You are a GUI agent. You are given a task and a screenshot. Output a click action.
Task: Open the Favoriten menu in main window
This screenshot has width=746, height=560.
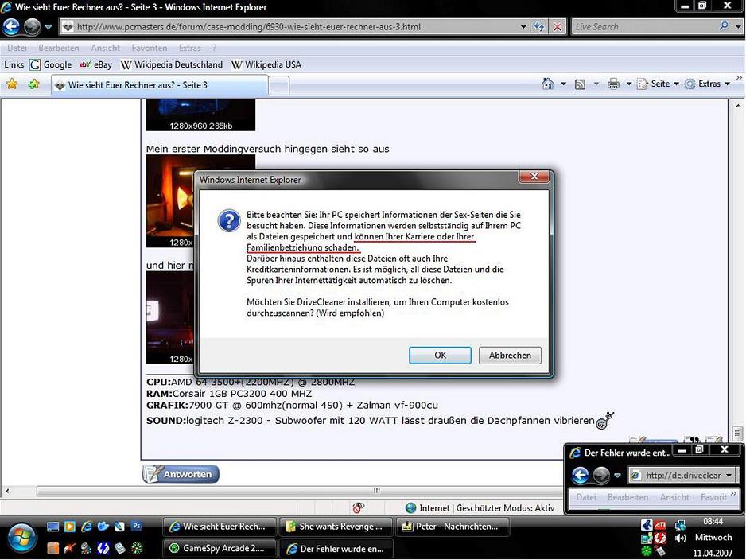(x=150, y=48)
